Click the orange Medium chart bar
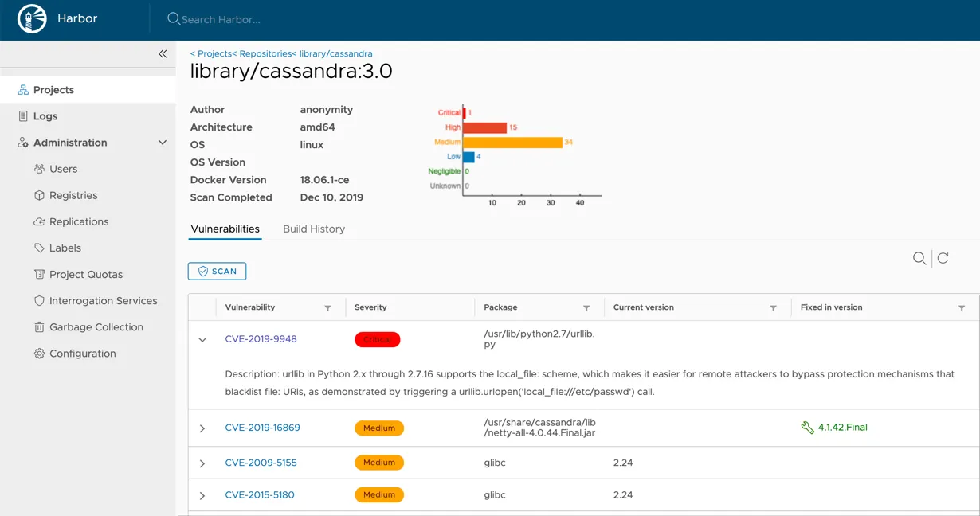 [512, 143]
